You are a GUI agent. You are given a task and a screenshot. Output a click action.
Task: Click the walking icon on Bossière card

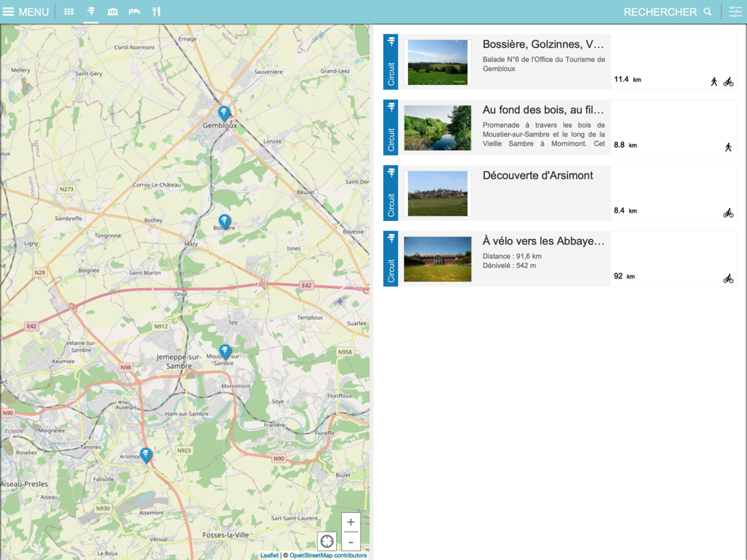pyautogui.click(x=713, y=81)
